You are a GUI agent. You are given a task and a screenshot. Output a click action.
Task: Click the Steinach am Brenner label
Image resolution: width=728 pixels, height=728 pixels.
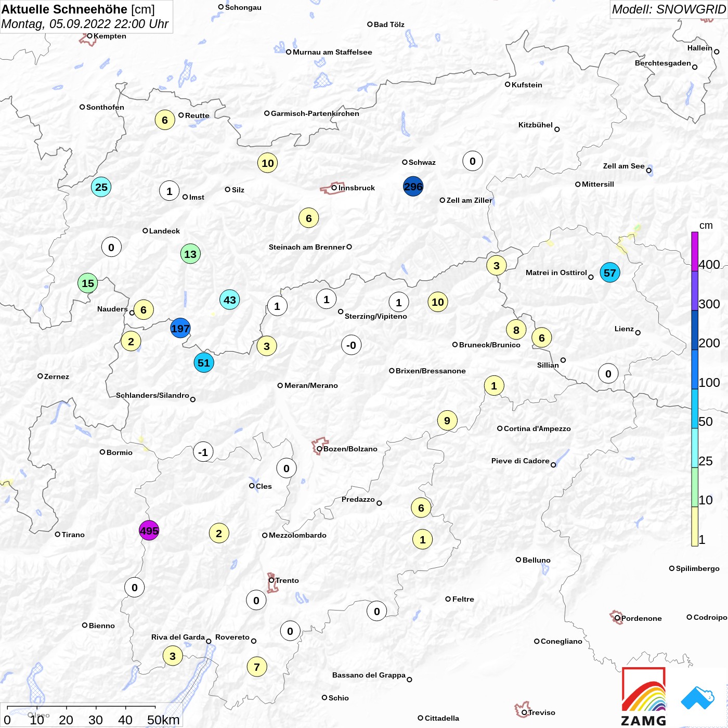(x=307, y=247)
